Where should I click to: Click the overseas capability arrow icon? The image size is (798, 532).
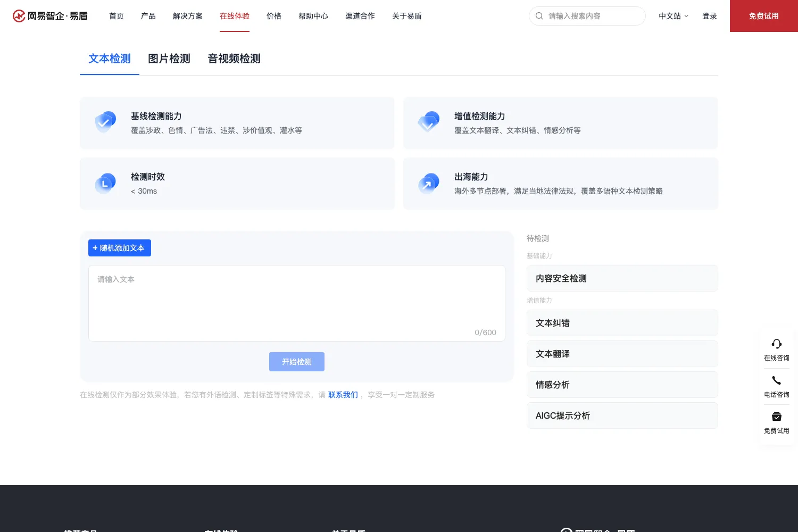tap(429, 183)
